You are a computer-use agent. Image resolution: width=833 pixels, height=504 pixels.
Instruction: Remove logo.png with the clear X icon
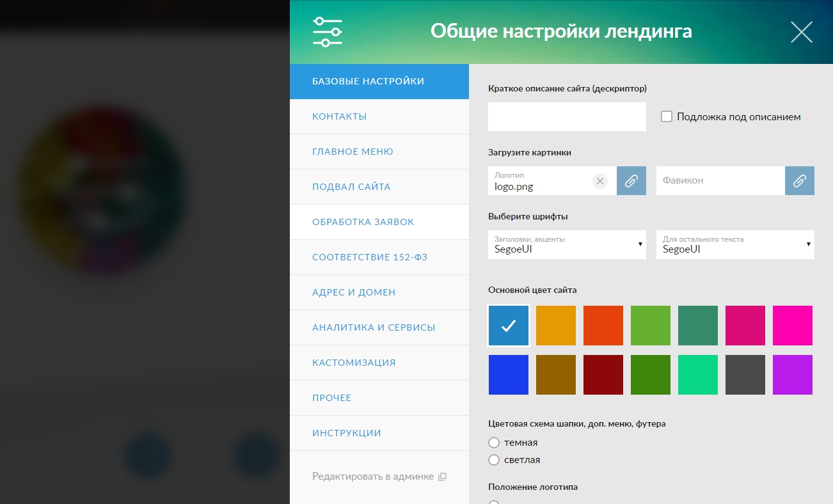599,181
